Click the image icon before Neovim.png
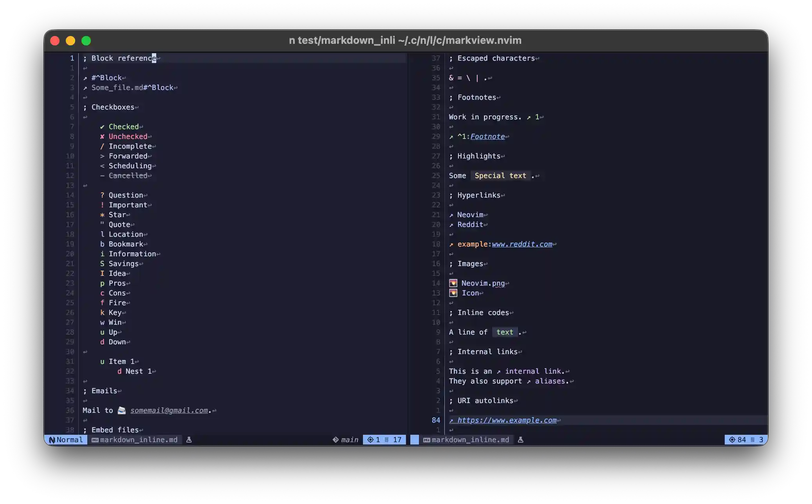This screenshot has height=504, width=812. [x=453, y=283]
